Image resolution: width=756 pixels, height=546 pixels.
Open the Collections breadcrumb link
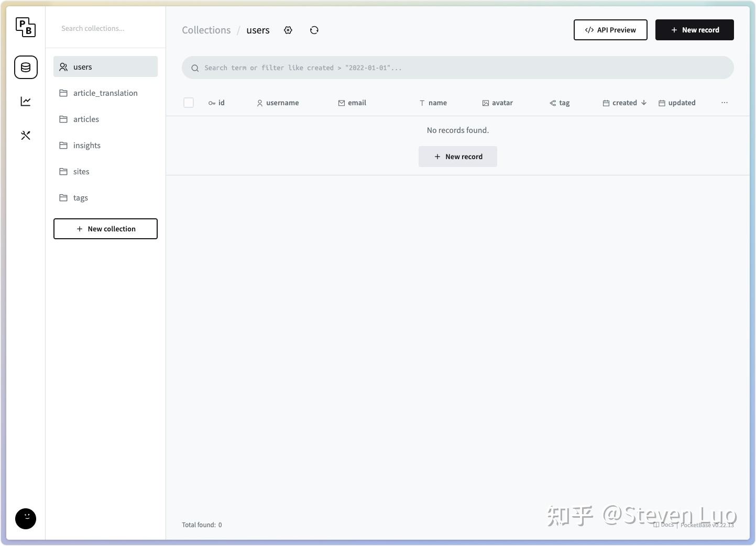click(206, 30)
